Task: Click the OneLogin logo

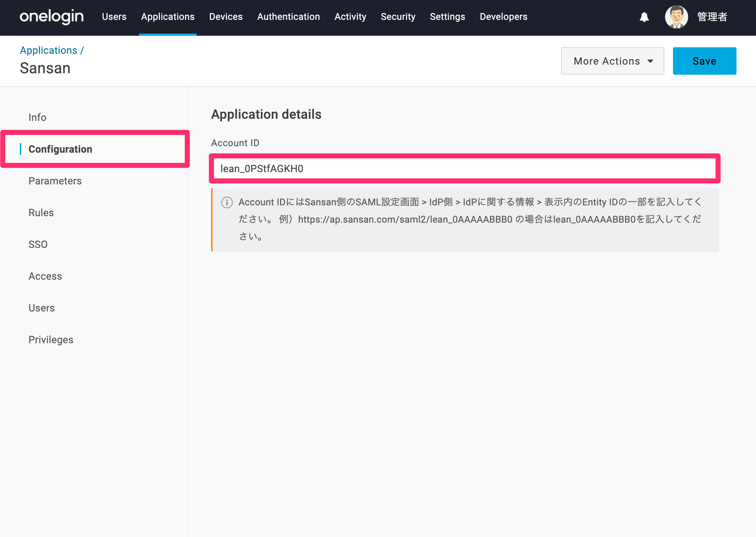Action: (52, 17)
